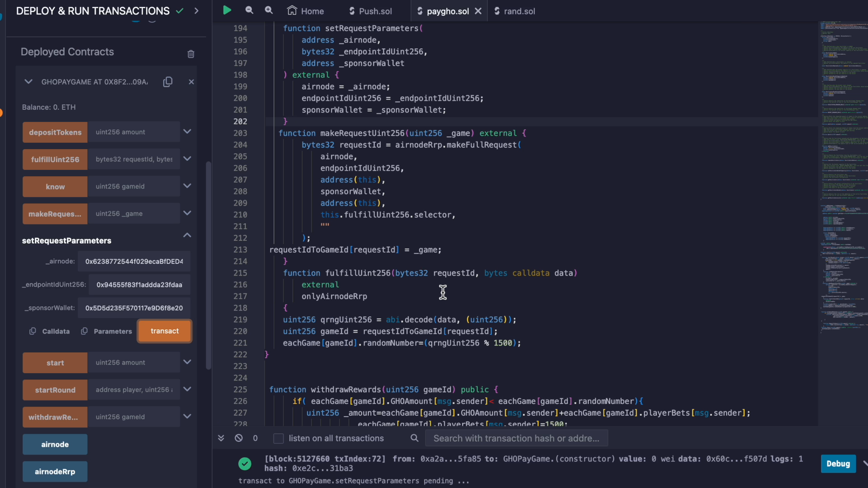Screen dimensions: 868x488
Task: Zoom out the editor font
Action: pyautogui.click(x=249, y=10)
